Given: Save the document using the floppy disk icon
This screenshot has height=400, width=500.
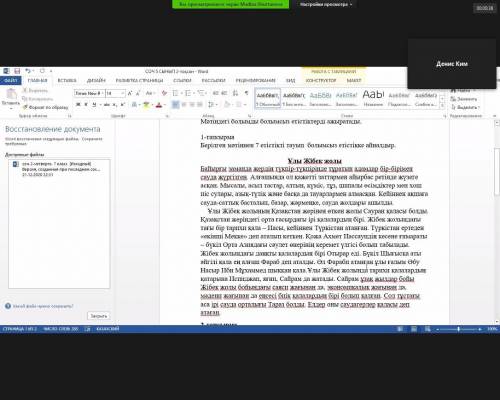Looking at the screenshot, I should tap(17, 71).
